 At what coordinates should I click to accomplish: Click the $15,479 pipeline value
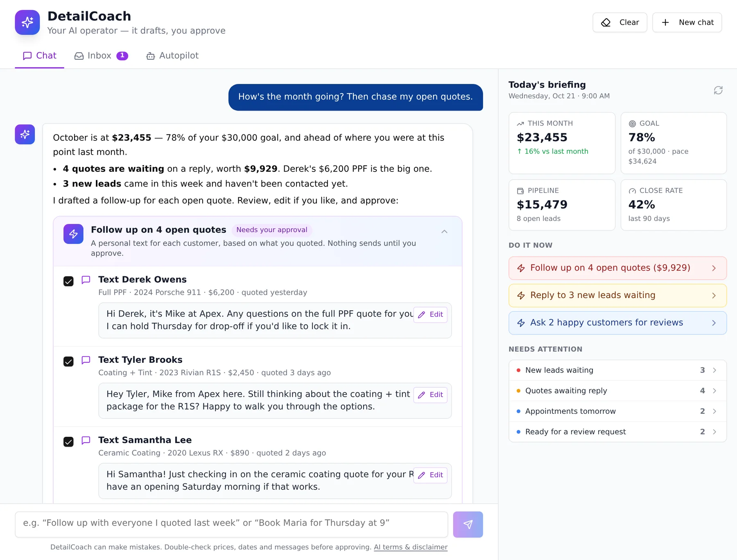click(542, 205)
